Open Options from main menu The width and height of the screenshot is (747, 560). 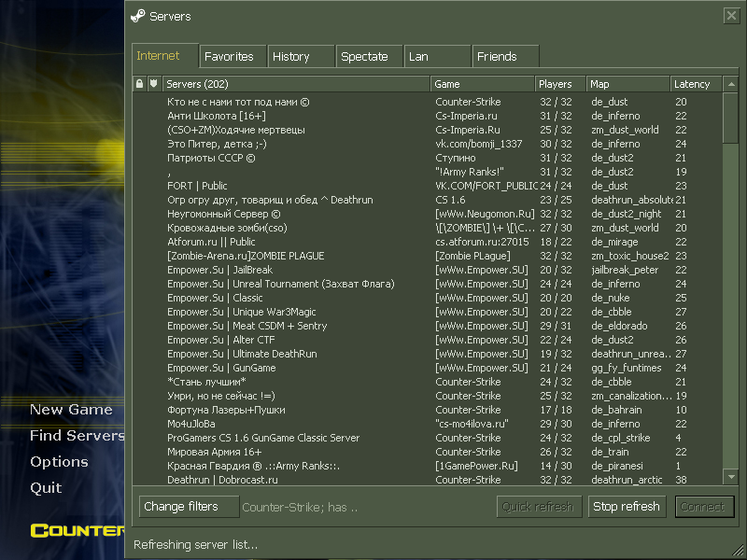coord(59,461)
